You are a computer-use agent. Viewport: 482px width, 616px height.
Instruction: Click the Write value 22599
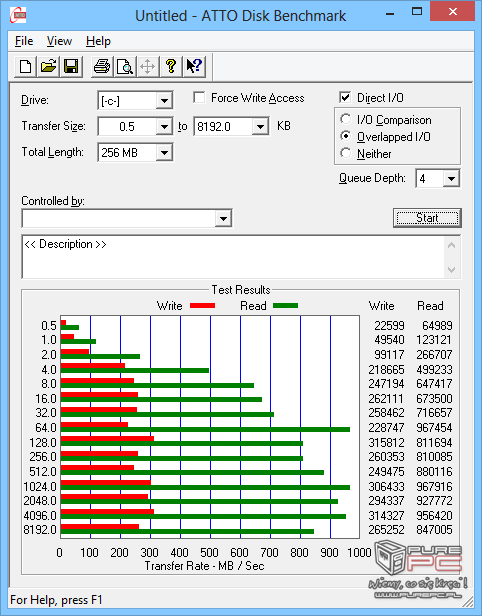coord(389,326)
